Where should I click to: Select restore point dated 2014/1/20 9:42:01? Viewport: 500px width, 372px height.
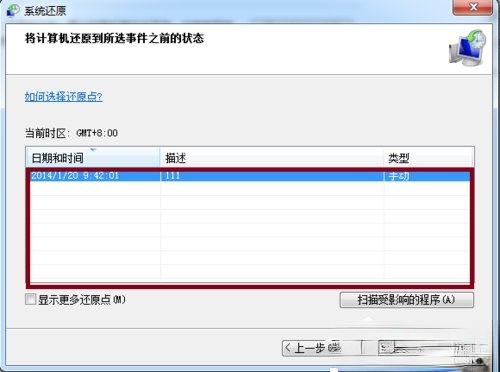point(250,176)
